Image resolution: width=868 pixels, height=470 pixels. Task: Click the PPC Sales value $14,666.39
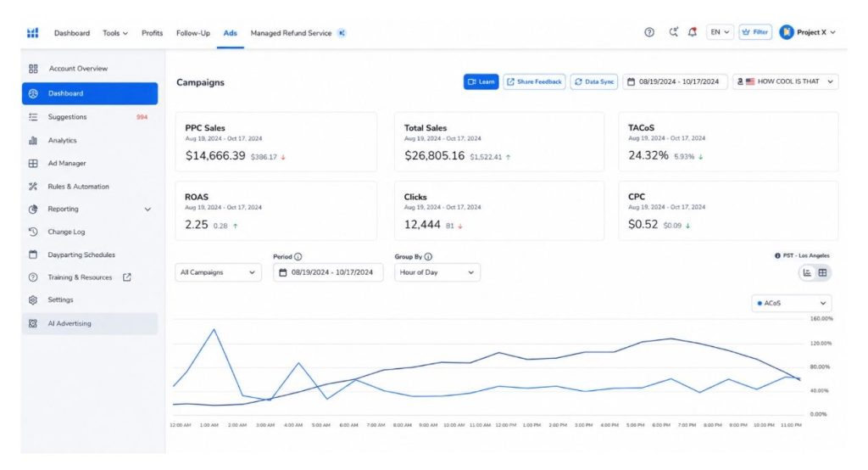(215, 156)
